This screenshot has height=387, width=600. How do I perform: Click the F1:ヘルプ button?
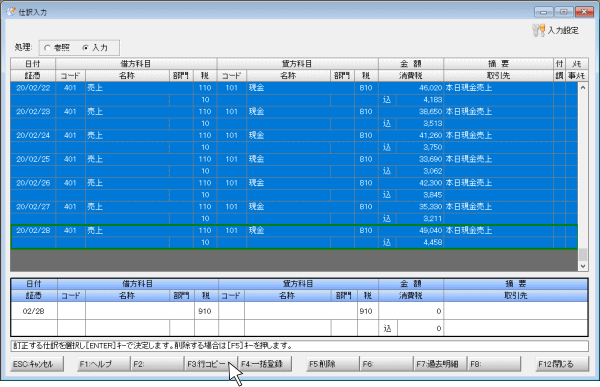[103, 364]
